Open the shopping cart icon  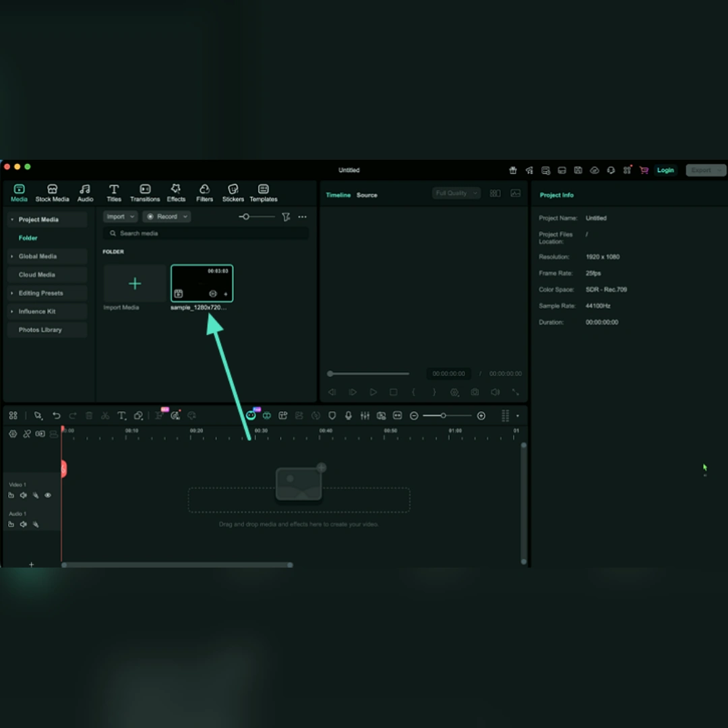(x=644, y=171)
